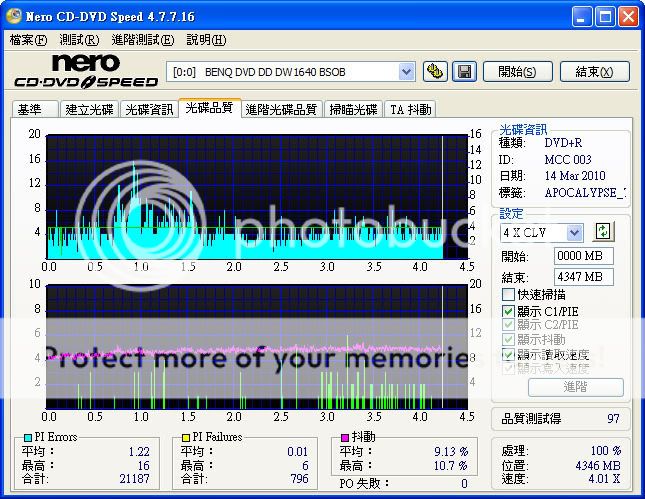The image size is (645, 499).
Task: Open the 說明(H) help menu
Action: pyautogui.click(x=206, y=40)
